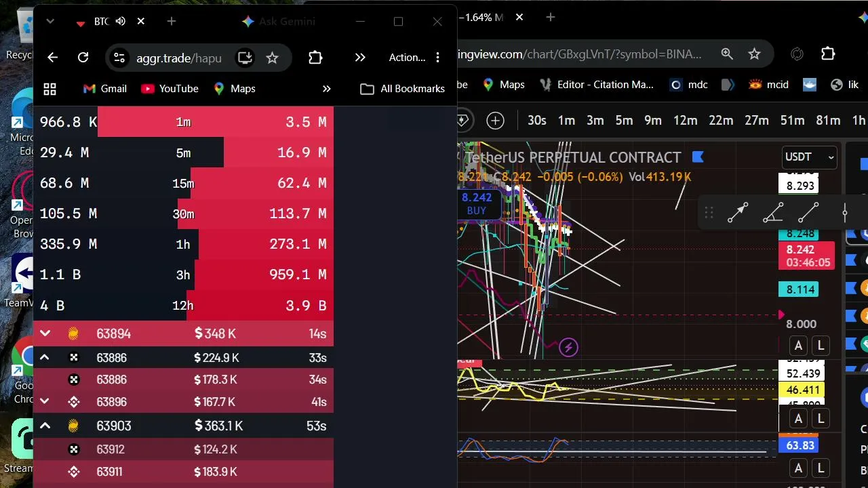Toggle auto scale A below 46.411 value
The width and height of the screenshot is (868, 488).
tap(798, 419)
